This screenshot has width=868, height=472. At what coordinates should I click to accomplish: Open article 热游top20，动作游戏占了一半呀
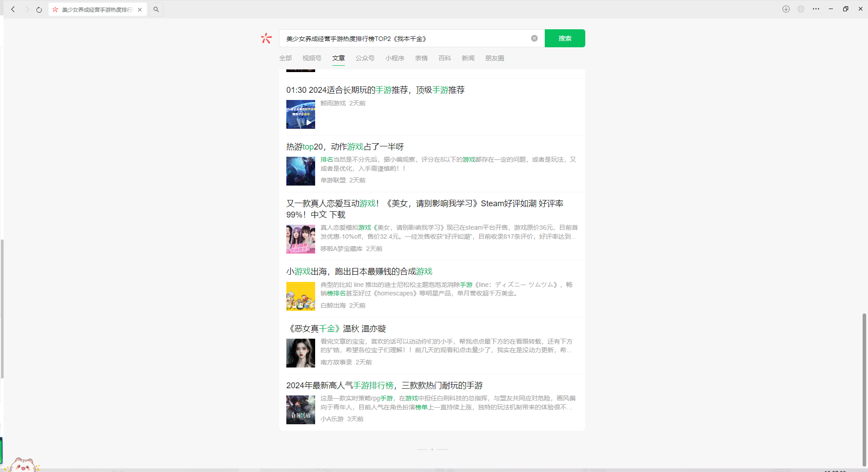click(x=345, y=146)
